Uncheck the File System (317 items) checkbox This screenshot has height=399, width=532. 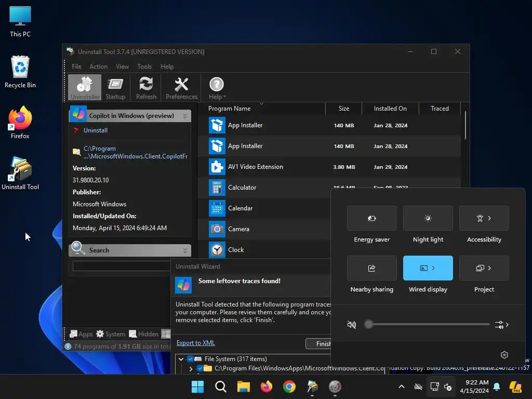coord(190,358)
